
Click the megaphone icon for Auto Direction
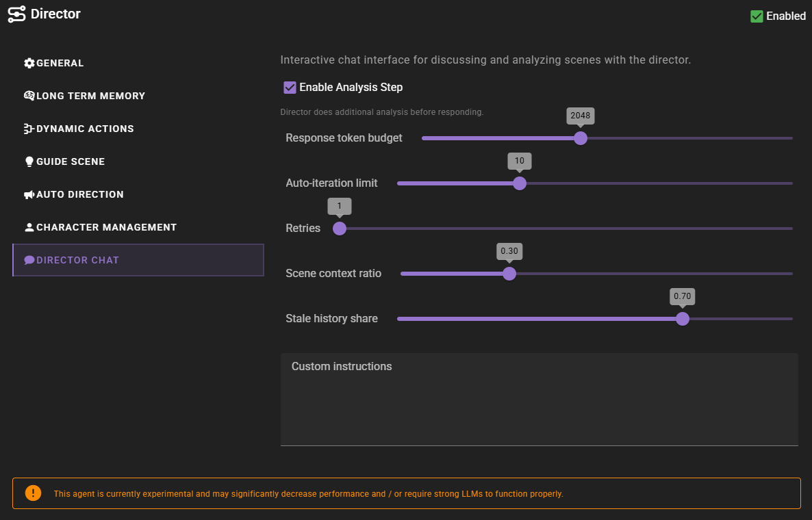click(29, 194)
